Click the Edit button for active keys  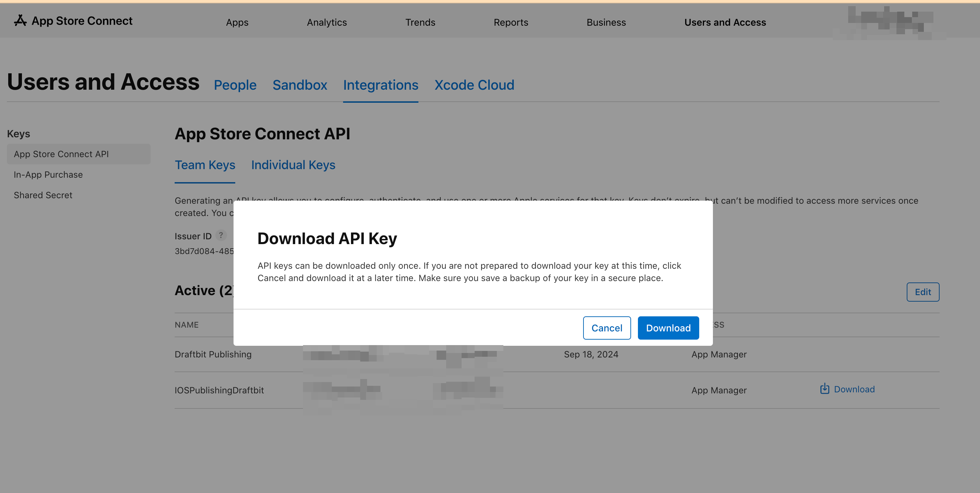coord(923,292)
